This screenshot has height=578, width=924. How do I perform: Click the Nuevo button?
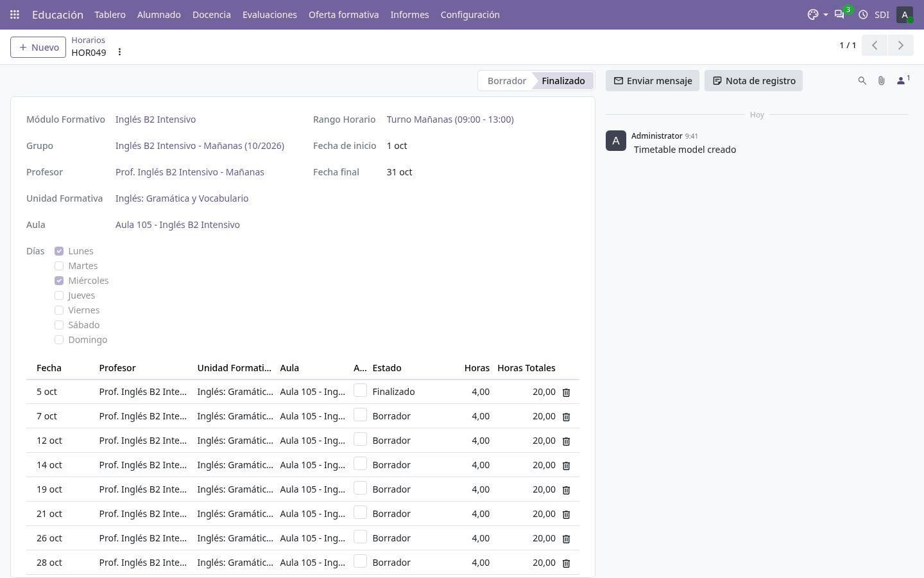click(38, 47)
